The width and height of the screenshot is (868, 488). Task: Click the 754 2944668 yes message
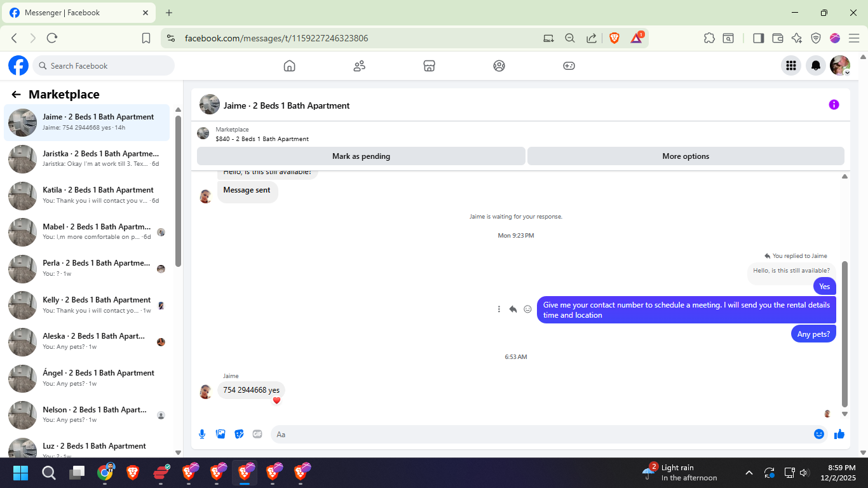251,390
